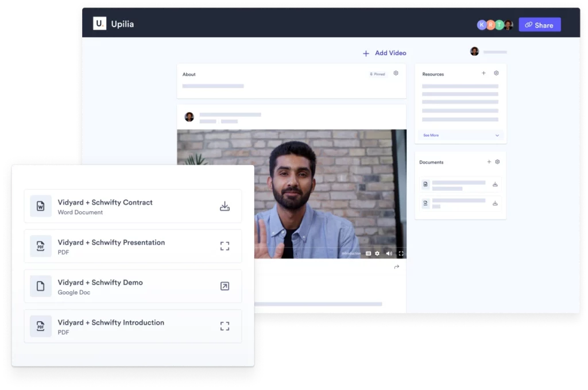Toggle video captions/chapters button

click(x=368, y=253)
